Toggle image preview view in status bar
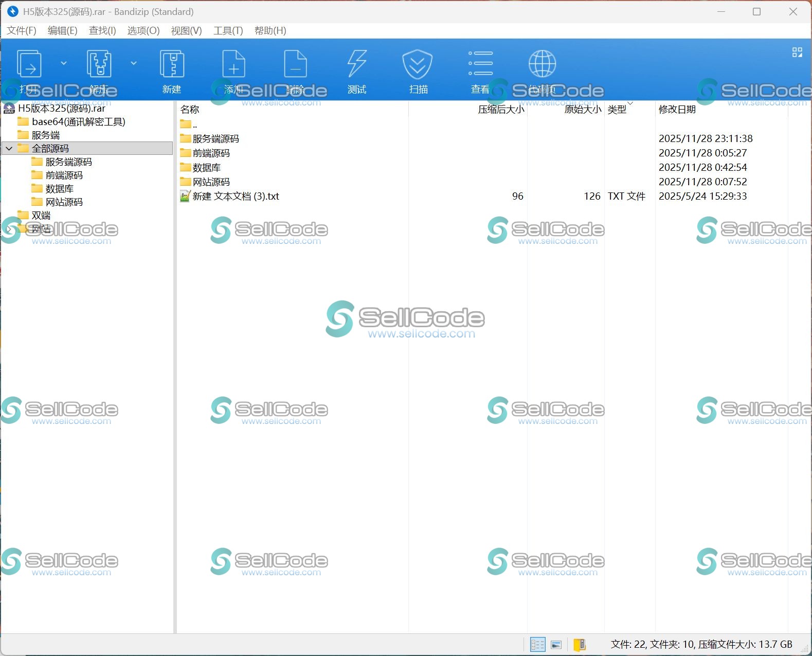Image resolution: width=812 pixels, height=656 pixels. tap(556, 645)
